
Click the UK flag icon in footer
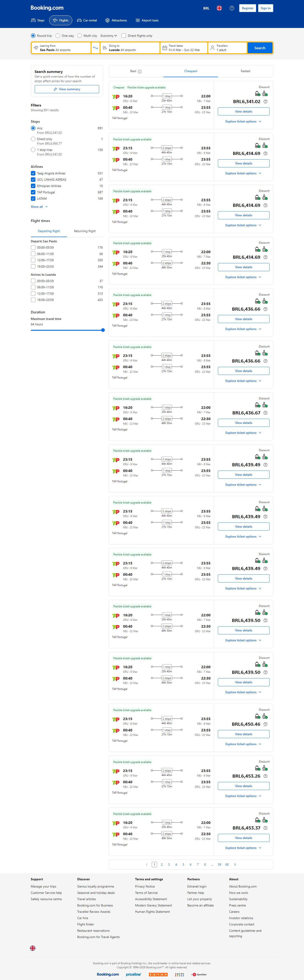click(33, 948)
